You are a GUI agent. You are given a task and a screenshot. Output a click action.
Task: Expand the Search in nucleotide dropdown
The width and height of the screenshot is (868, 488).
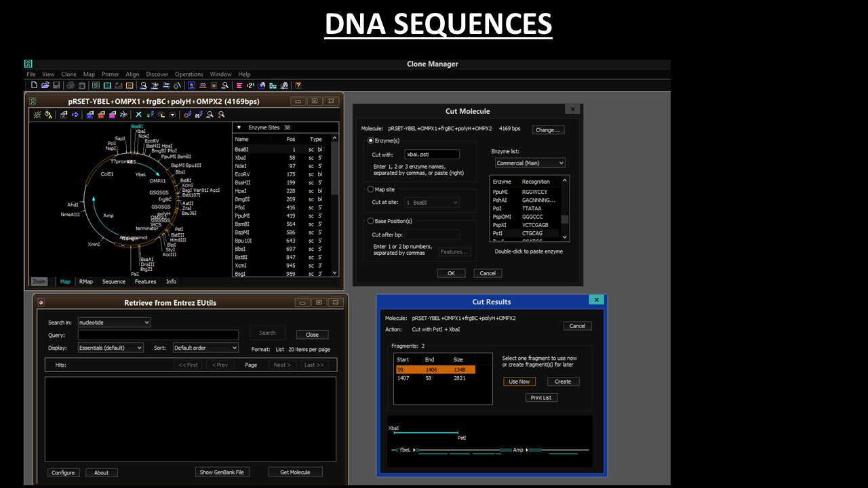[114, 323]
